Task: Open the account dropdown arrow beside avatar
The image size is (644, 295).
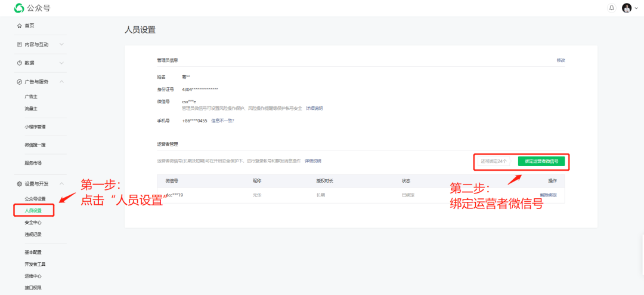Action: pos(636,8)
